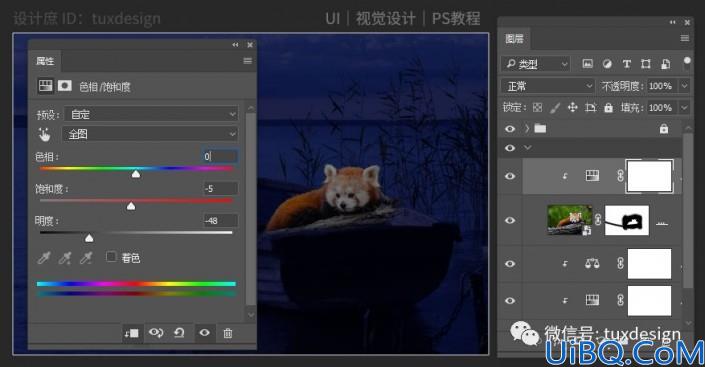Click the top color spectrum bar

click(136, 284)
